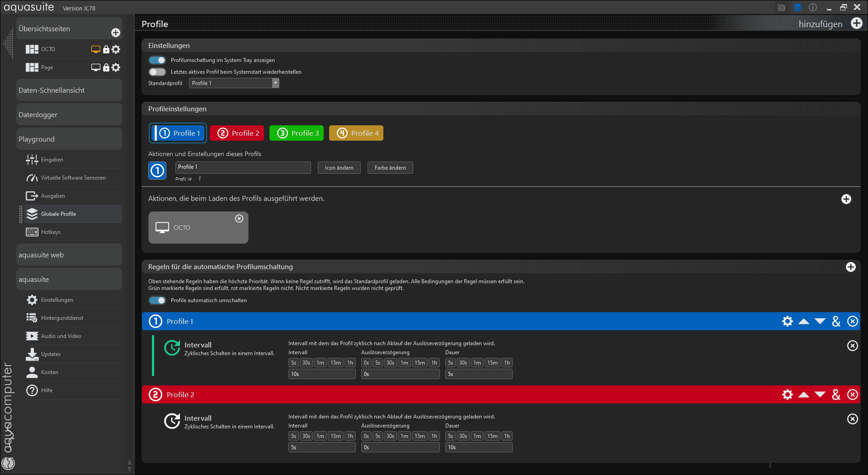Click the lock icon on Page overview
868x475 pixels.
click(x=106, y=67)
